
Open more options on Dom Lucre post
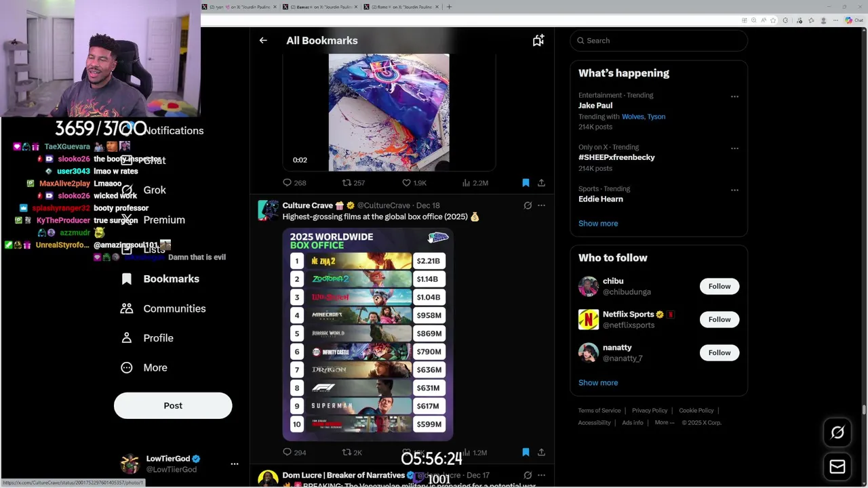click(541, 475)
